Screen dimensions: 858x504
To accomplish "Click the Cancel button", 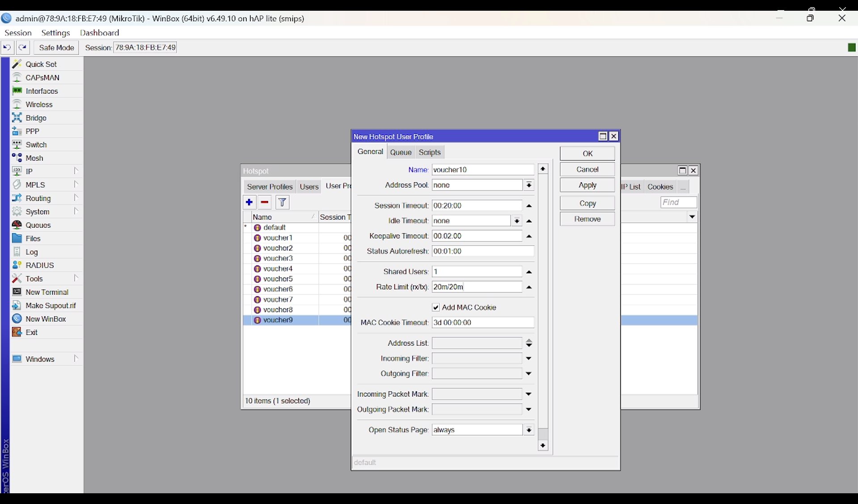I will point(587,169).
